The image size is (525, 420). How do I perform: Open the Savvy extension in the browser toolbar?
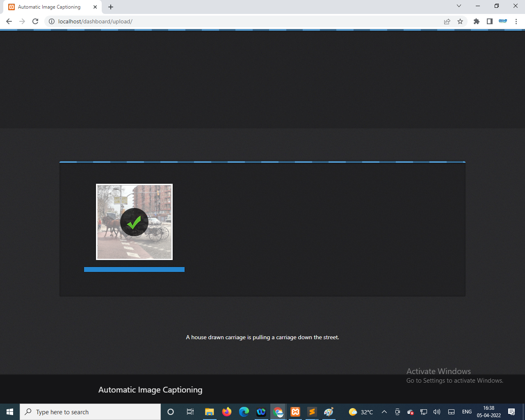tap(502, 21)
